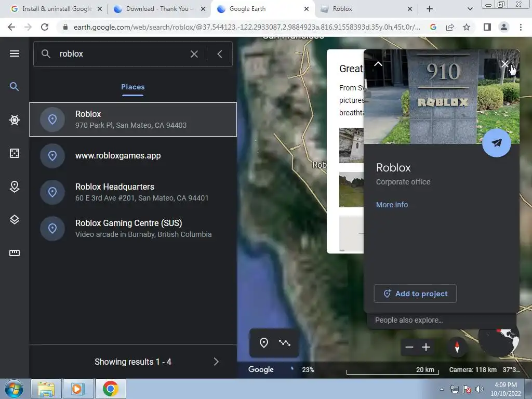The width and height of the screenshot is (532, 399).
Task: Open Voyager ship wheel icon
Action: [14, 120]
